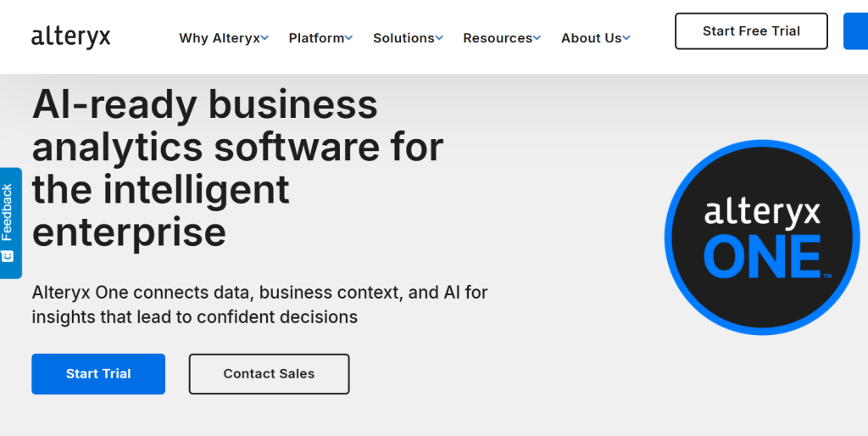Open the Platform menu
The width and height of the screenshot is (868, 436).
[316, 38]
